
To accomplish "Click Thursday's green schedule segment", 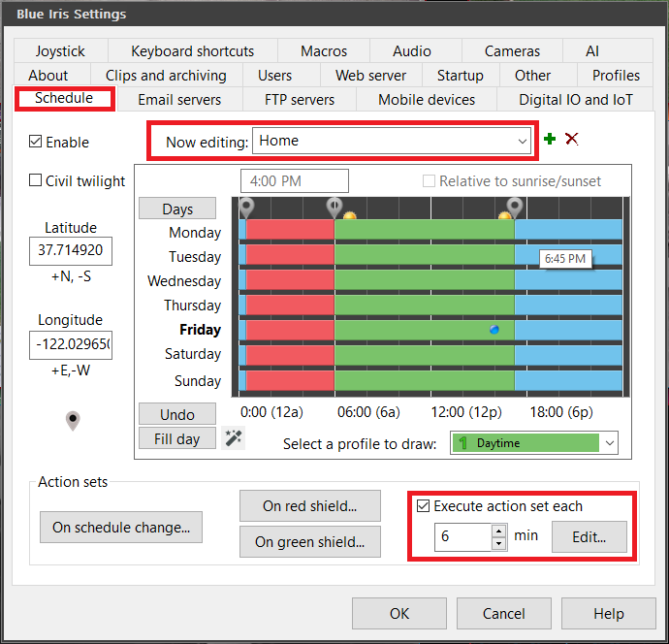I will (425, 305).
